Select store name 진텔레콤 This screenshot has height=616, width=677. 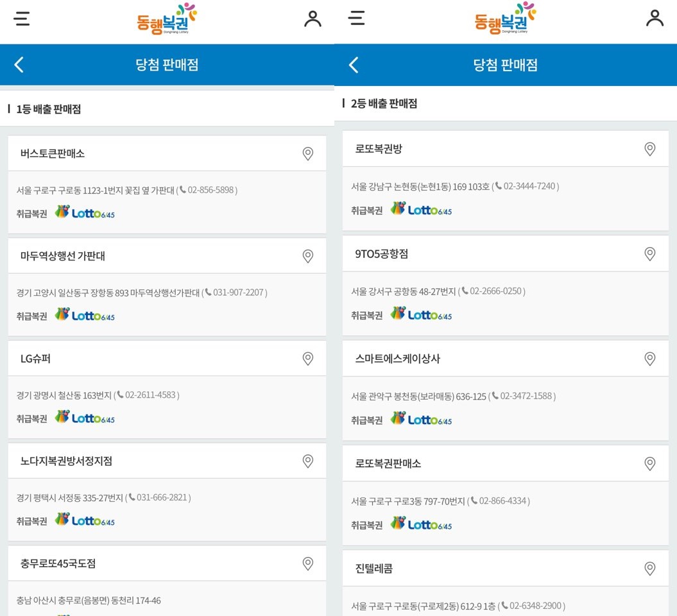click(373, 569)
